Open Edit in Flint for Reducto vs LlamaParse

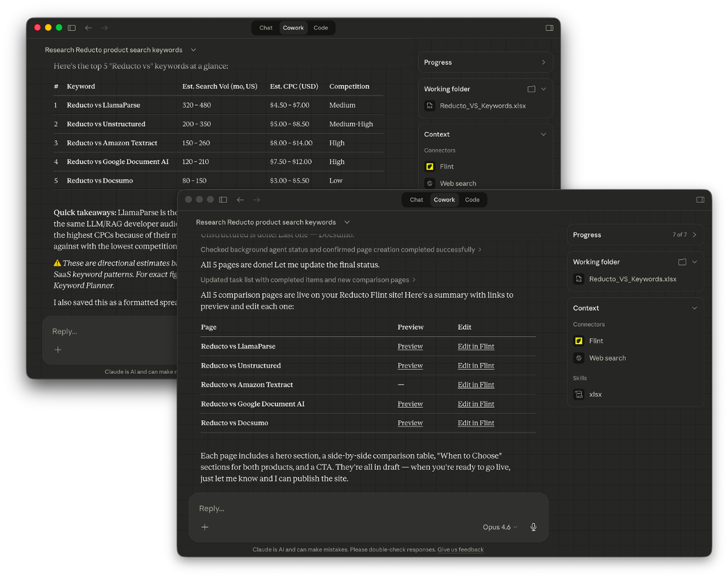[476, 346]
